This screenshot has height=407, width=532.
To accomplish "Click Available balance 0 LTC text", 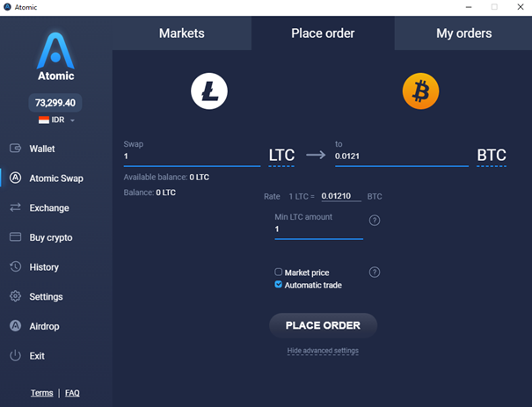I will (166, 177).
